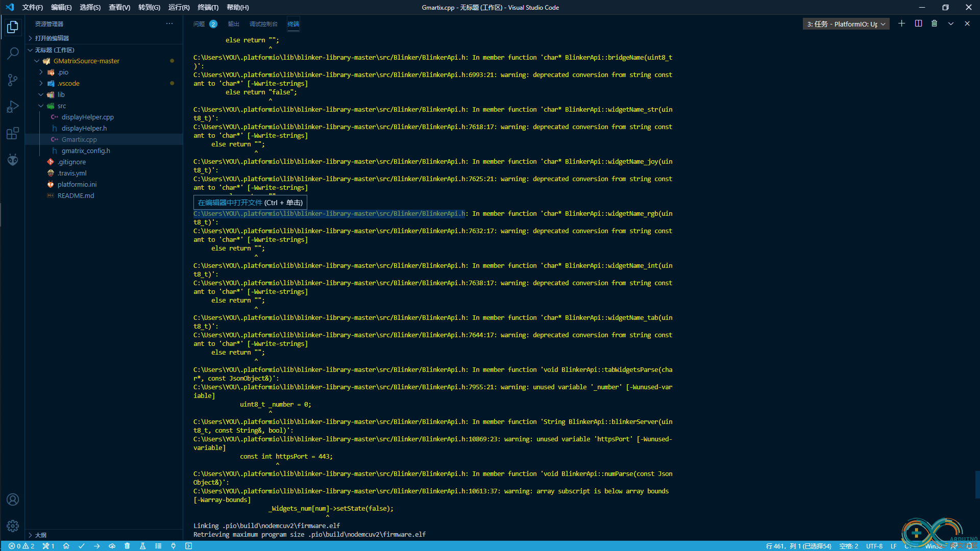Open the Run and Debug view
The width and height of the screenshot is (980, 551).
click(13, 107)
